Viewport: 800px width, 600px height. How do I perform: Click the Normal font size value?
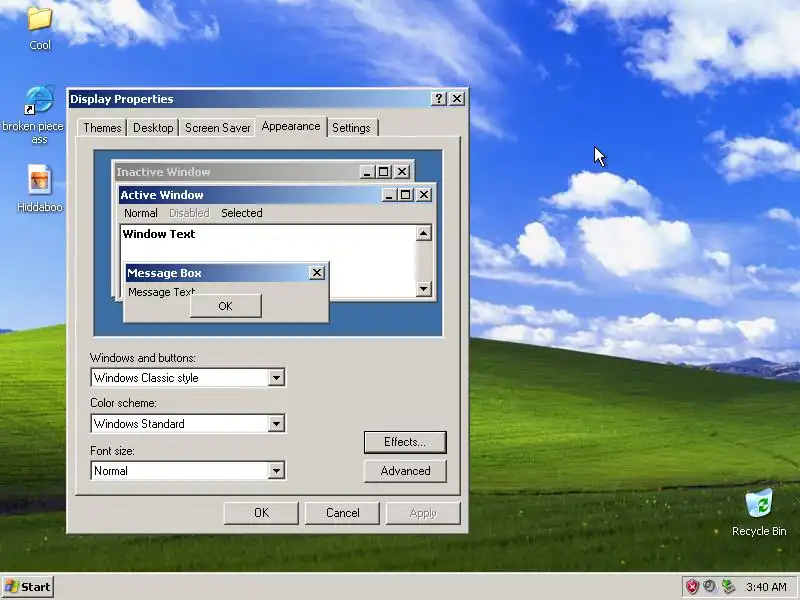point(111,470)
